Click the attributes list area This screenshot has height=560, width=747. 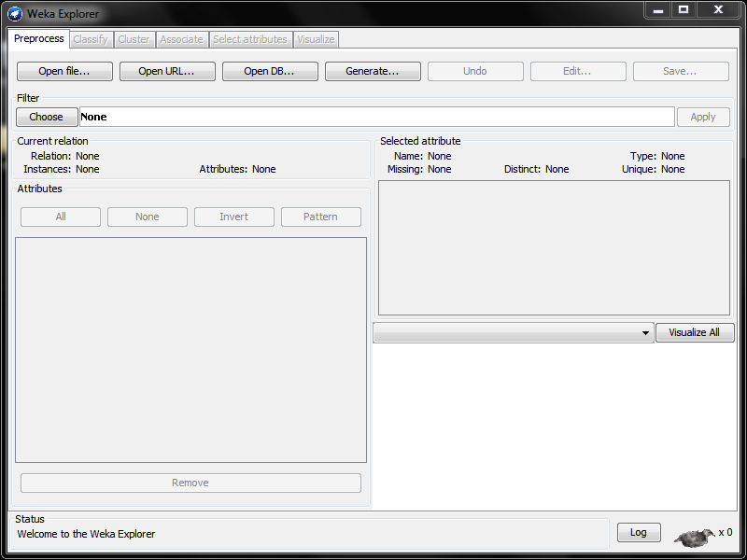click(x=190, y=350)
